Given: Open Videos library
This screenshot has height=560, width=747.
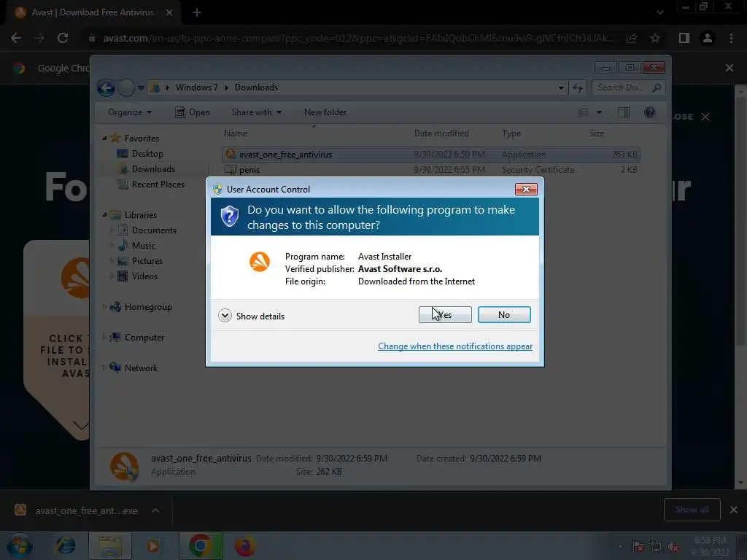Looking at the screenshot, I should [x=144, y=276].
